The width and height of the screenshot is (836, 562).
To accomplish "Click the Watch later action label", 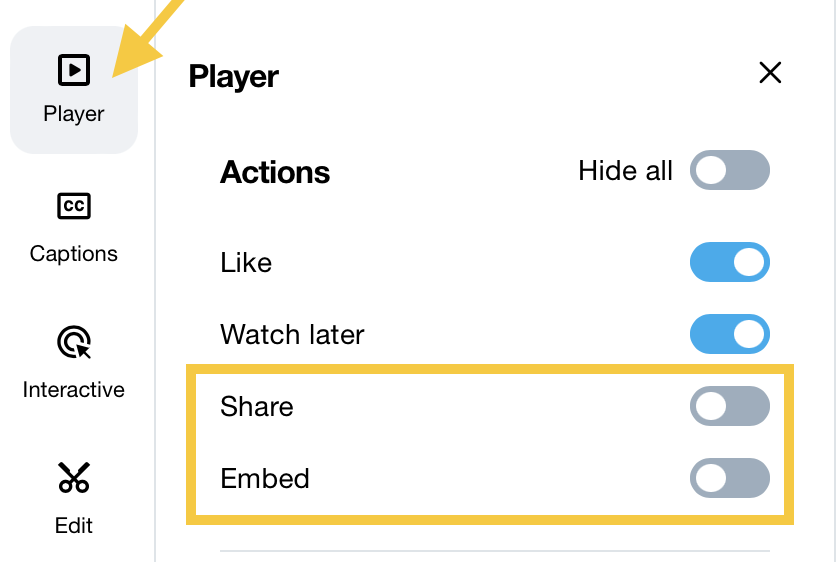I will (x=292, y=334).
